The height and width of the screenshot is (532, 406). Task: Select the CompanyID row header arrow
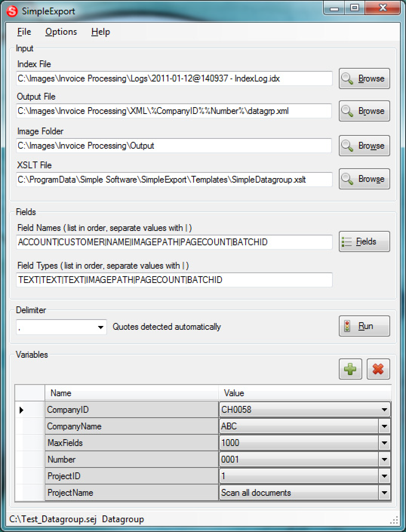(30, 410)
